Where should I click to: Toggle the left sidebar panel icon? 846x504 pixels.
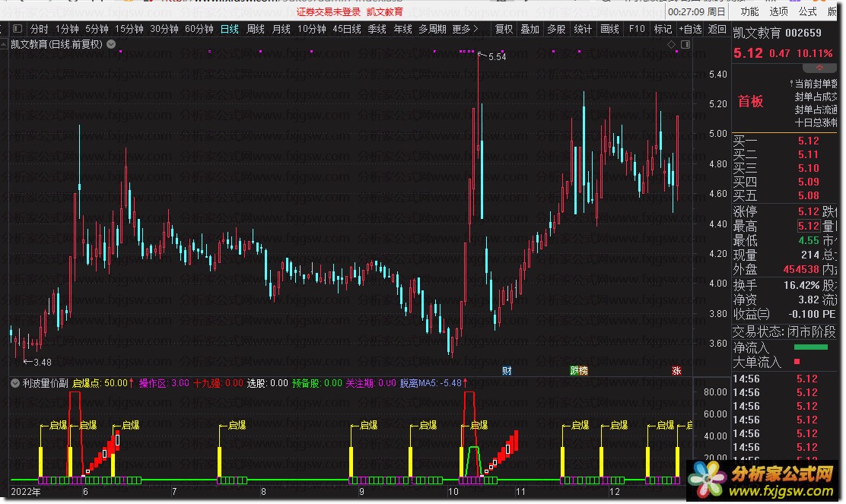(x=17, y=29)
